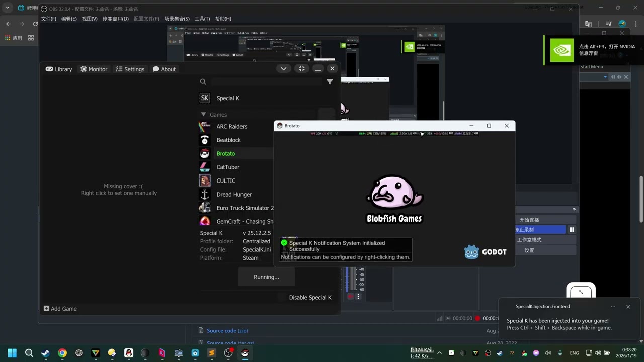Click the Special K search input field
The height and width of the screenshot is (362, 644).
[267, 82]
